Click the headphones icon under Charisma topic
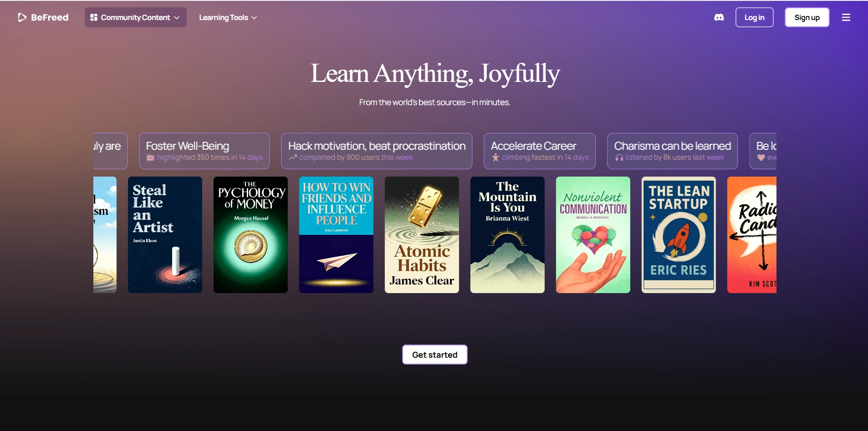 point(619,157)
